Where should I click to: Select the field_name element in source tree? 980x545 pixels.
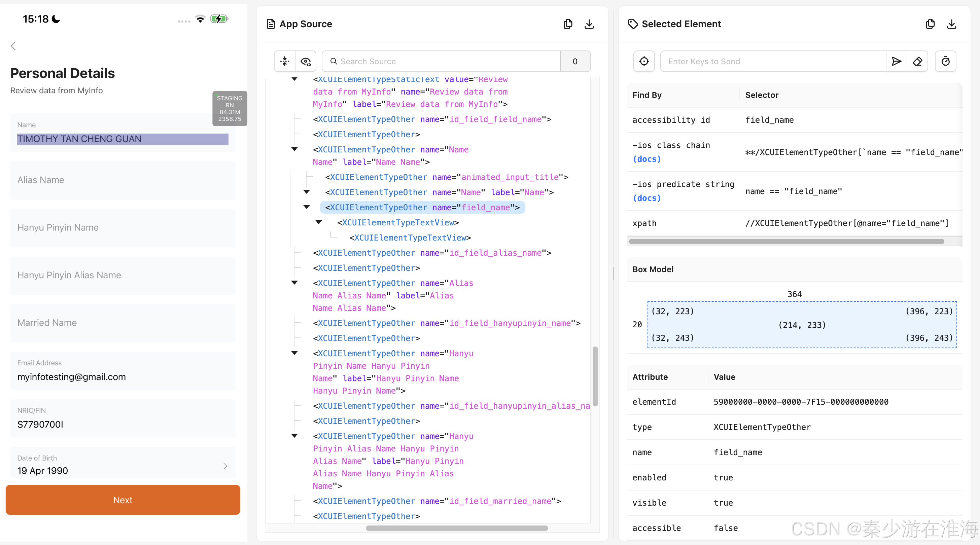click(422, 207)
